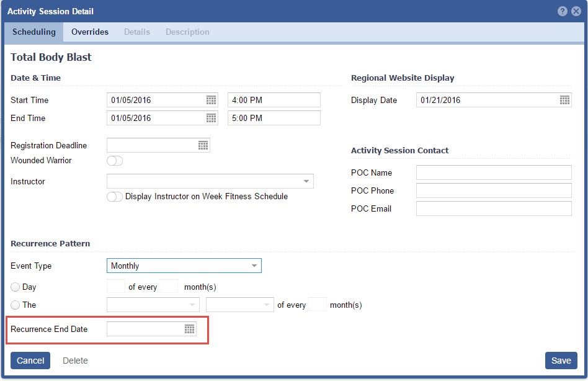Screen dimensions: 588x381
Task: Open the Event Type Monthly dropdown
Action: click(x=254, y=266)
